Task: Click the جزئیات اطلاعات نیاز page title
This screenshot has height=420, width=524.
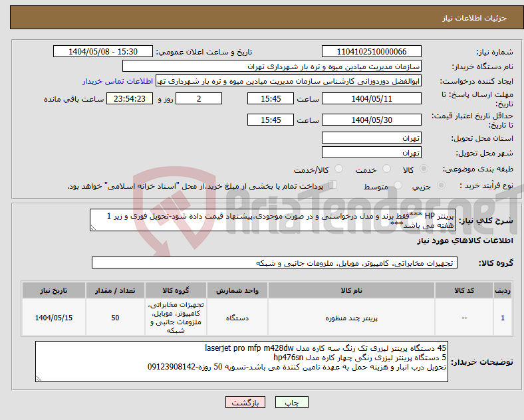Action: [x=475, y=18]
